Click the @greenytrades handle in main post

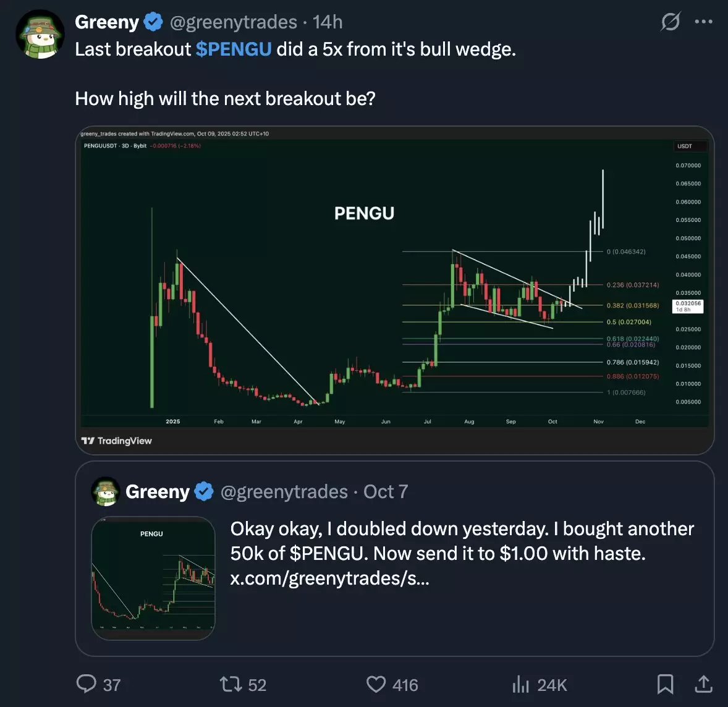coord(233,22)
